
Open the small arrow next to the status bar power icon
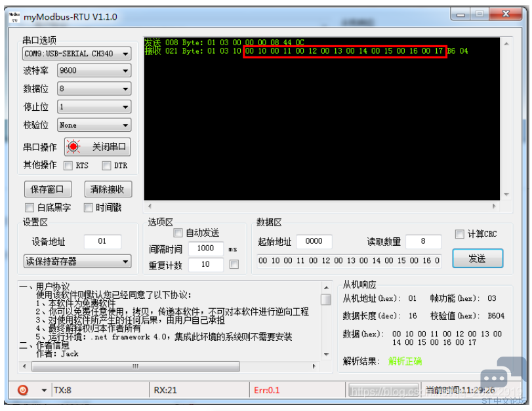[x=44, y=391]
